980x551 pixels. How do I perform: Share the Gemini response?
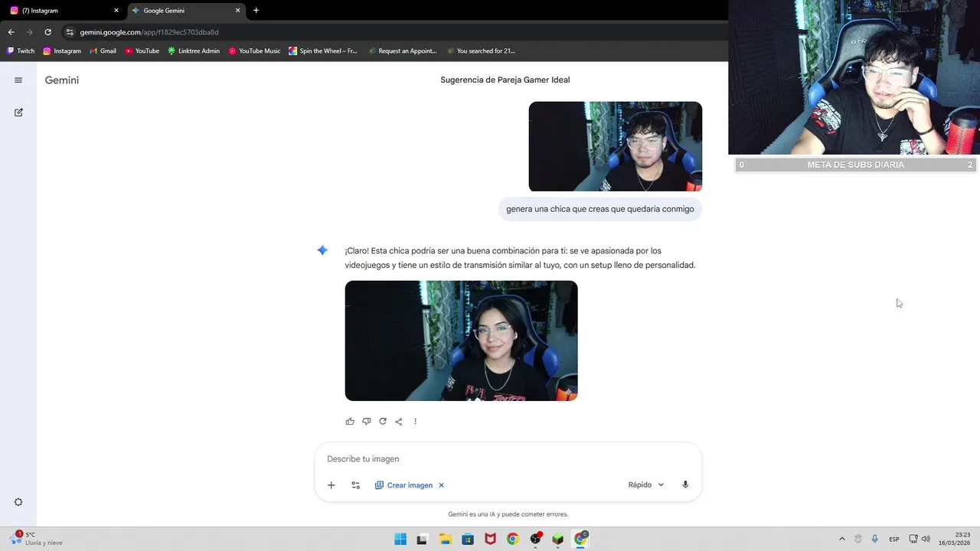pos(399,422)
